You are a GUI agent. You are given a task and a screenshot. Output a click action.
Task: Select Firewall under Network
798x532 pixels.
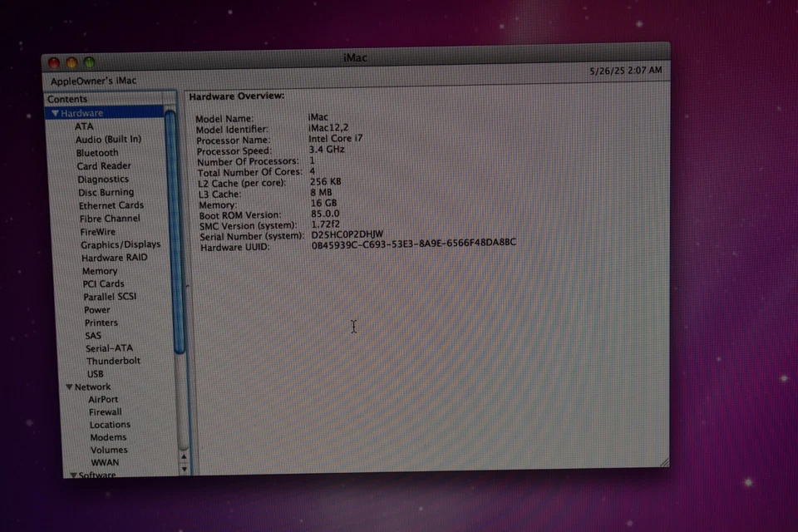tap(105, 411)
